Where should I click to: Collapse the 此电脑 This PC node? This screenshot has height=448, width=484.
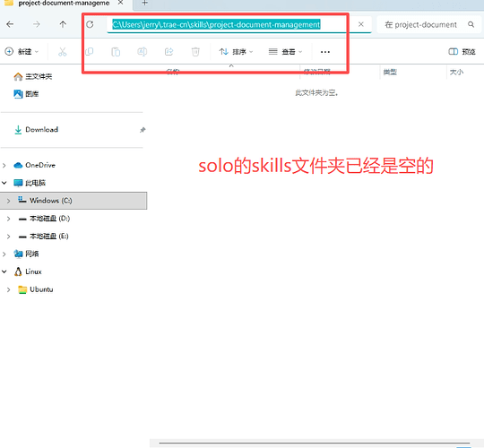tap(4, 183)
